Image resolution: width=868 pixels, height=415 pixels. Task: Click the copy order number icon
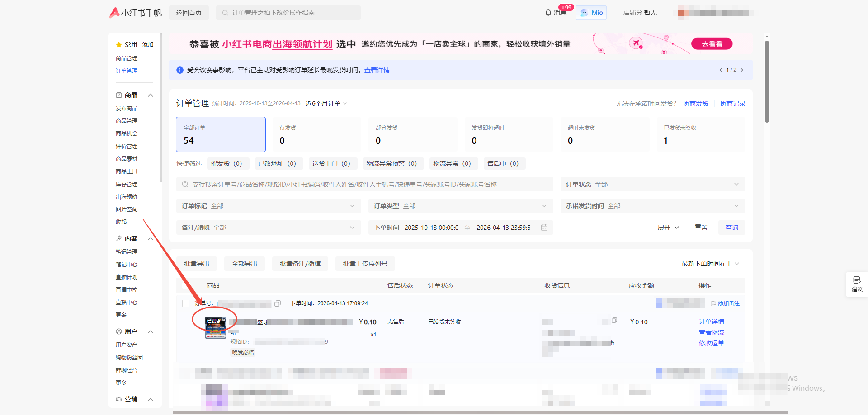[x=278, y=303]
